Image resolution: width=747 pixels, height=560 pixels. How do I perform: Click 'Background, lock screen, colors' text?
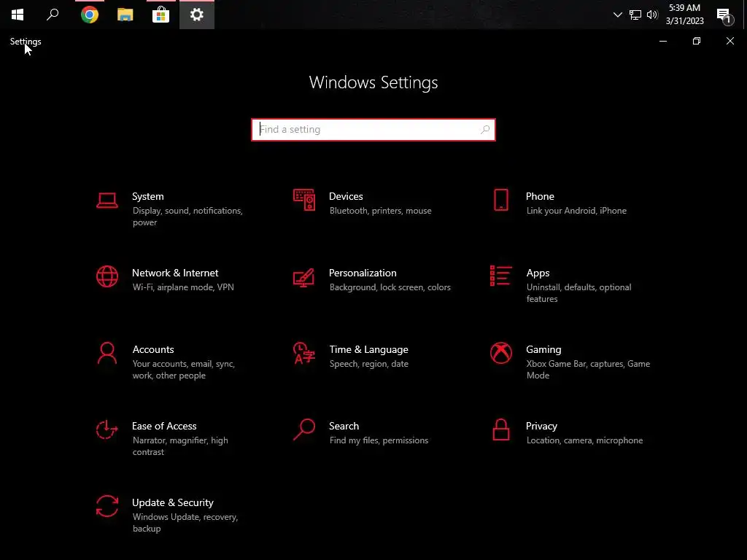[390, 287]
